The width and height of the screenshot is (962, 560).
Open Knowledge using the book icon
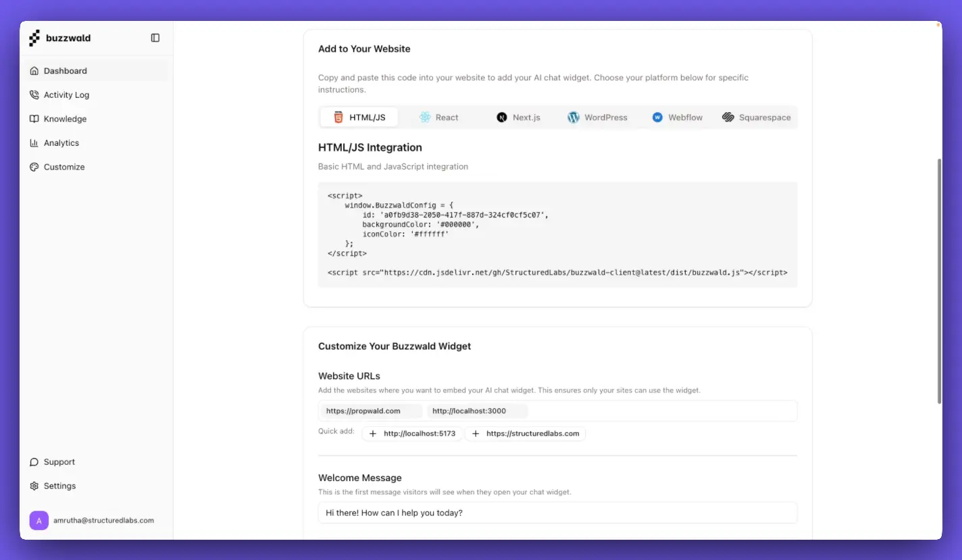[x=34, y=119]
